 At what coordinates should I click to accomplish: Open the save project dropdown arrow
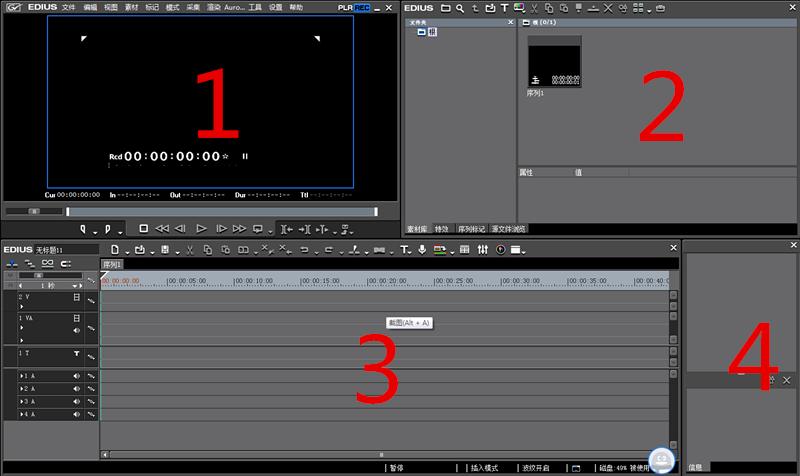(177, 253)
